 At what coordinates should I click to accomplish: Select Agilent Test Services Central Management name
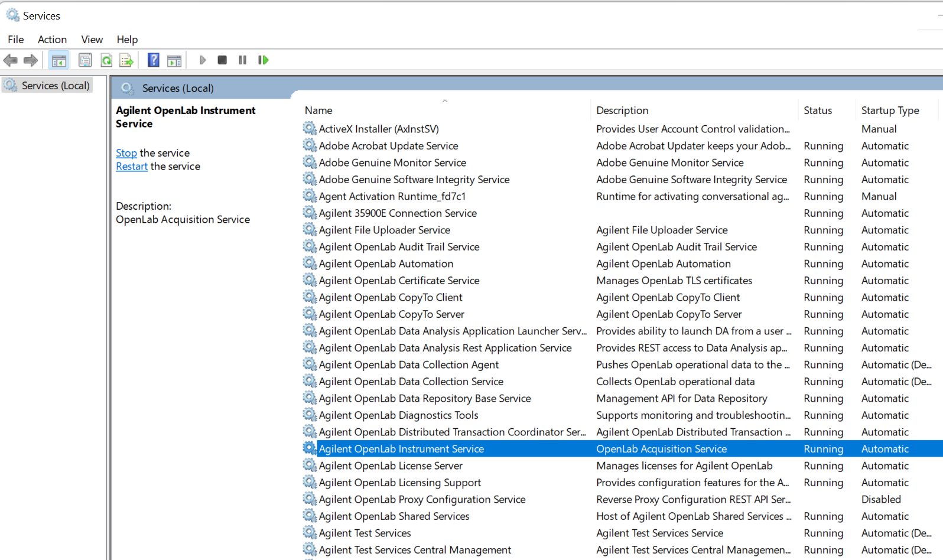click(415, 550)
